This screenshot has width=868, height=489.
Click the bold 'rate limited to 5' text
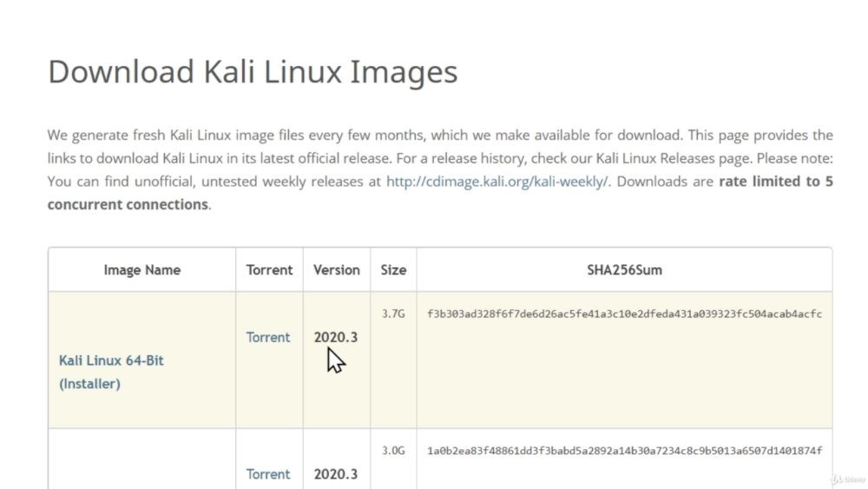pyautogui.click(x=775, y=182)
